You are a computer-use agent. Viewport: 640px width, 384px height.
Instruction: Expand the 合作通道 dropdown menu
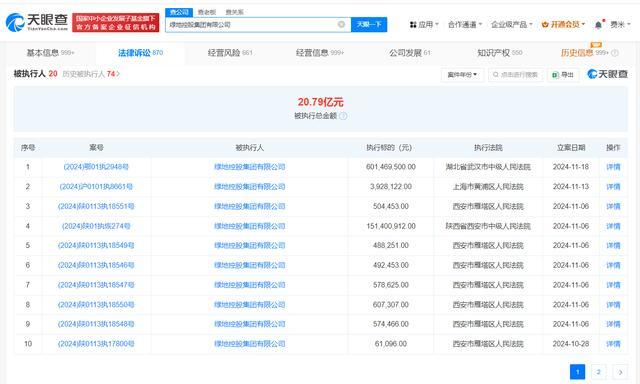click(465, 24)
